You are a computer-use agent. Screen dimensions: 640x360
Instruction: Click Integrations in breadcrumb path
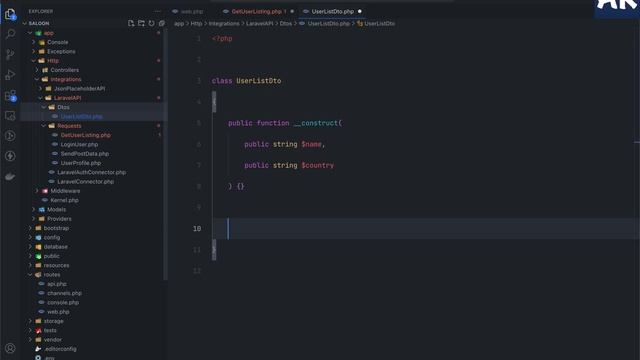click(x=224, y=24)
